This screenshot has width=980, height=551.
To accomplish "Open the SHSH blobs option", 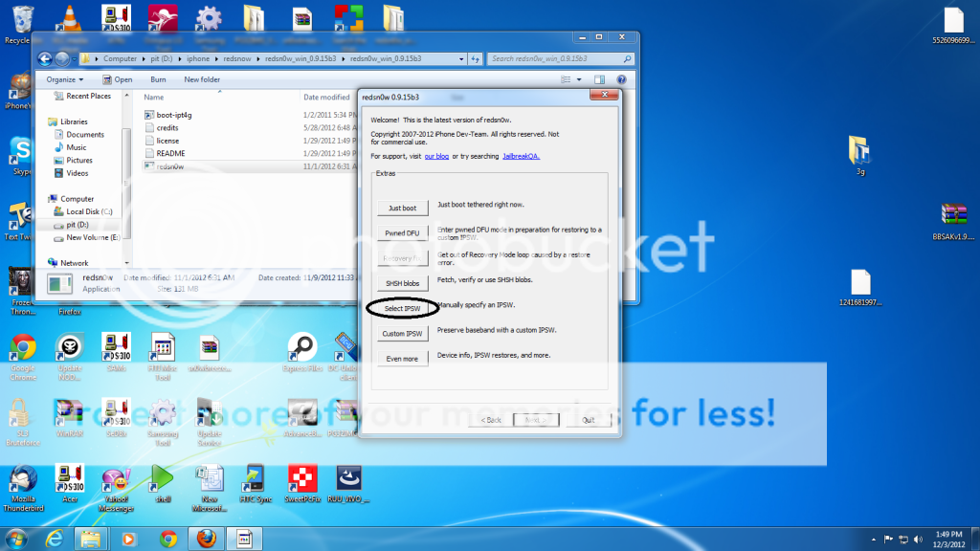I will (403, 283).
